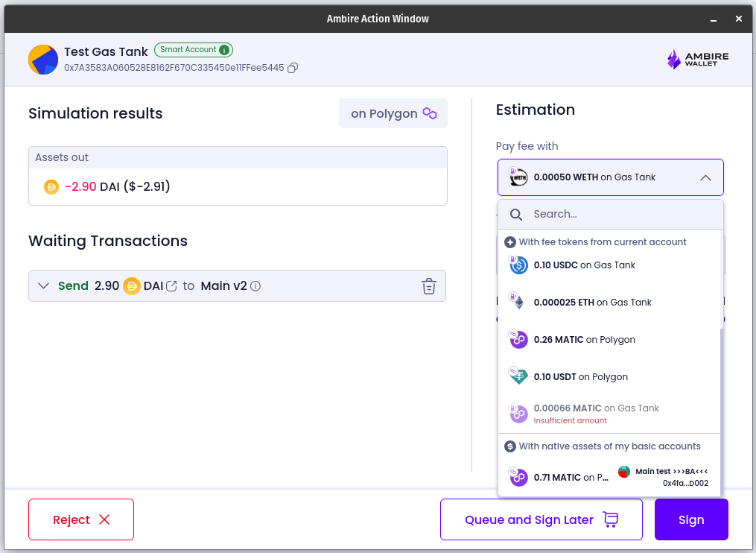Click the Main v2 recipient name
The height and width of the screenshot is (553, 756).
click(223, 286)
